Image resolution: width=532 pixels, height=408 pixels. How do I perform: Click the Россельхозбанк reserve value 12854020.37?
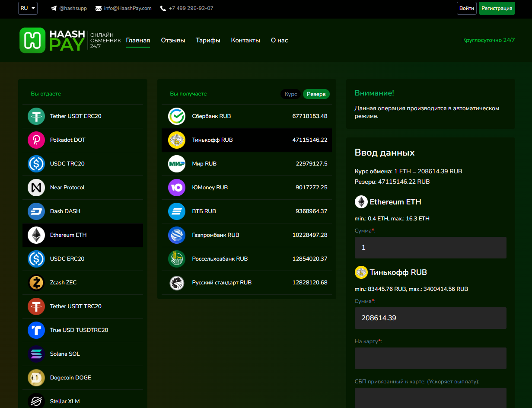pyautogui.click(x=310, y=259)
